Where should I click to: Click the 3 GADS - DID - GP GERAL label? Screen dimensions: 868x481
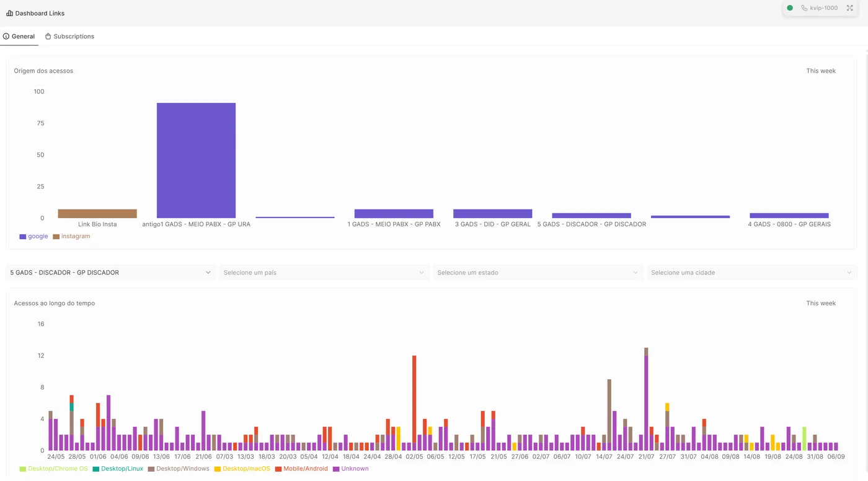493,224
